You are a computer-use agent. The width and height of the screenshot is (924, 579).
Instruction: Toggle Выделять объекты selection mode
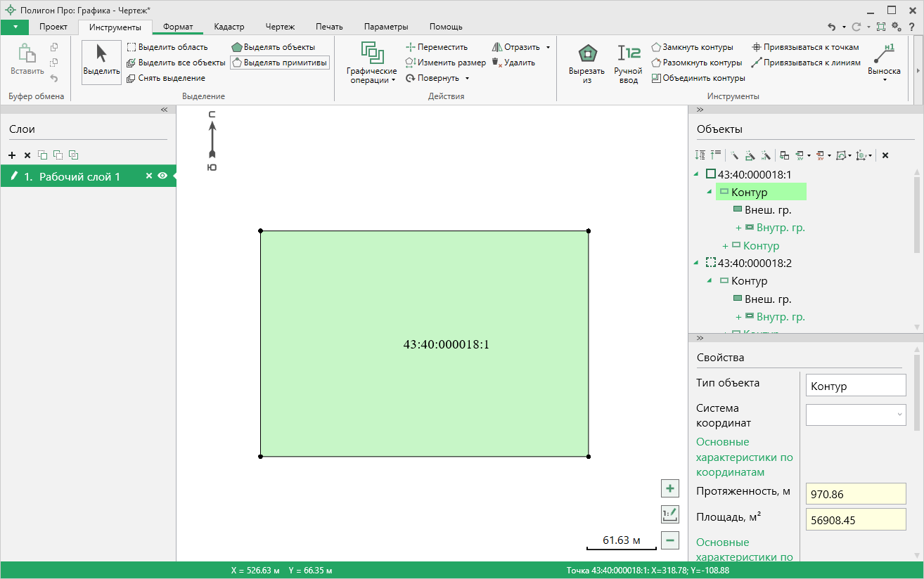(273, 47)
